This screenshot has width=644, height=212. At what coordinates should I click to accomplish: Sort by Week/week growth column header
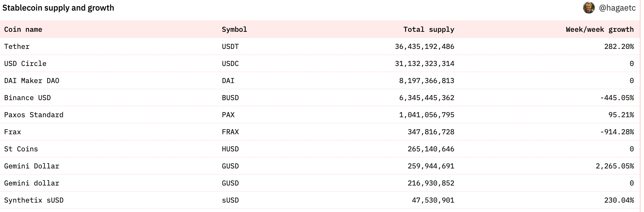click(x=599, y=29)
